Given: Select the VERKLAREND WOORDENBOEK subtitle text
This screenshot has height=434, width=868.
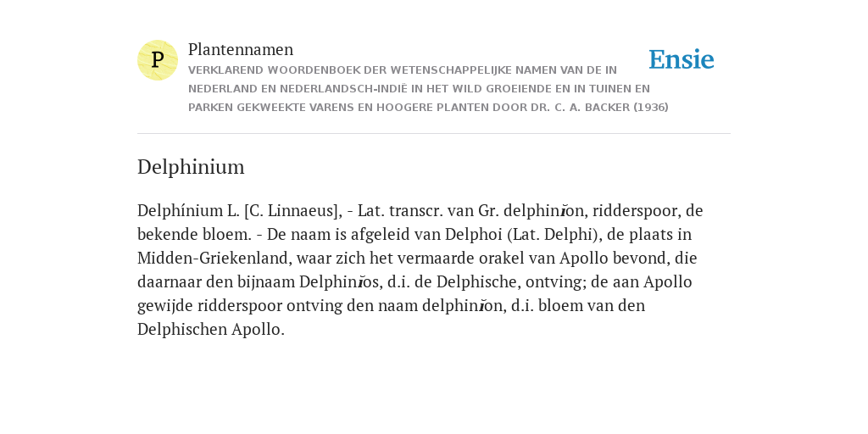Looking at the screenshot, I should pos(428,88).
